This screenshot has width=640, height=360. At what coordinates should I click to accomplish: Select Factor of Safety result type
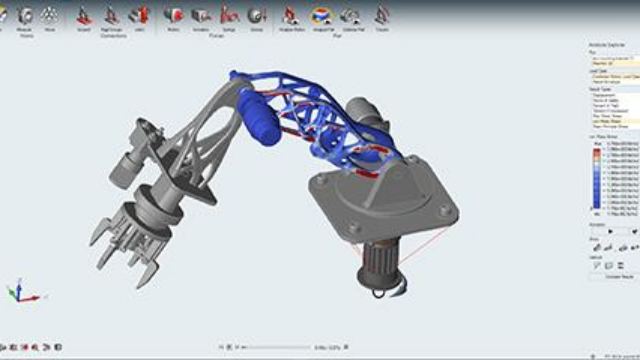point(616,100)
